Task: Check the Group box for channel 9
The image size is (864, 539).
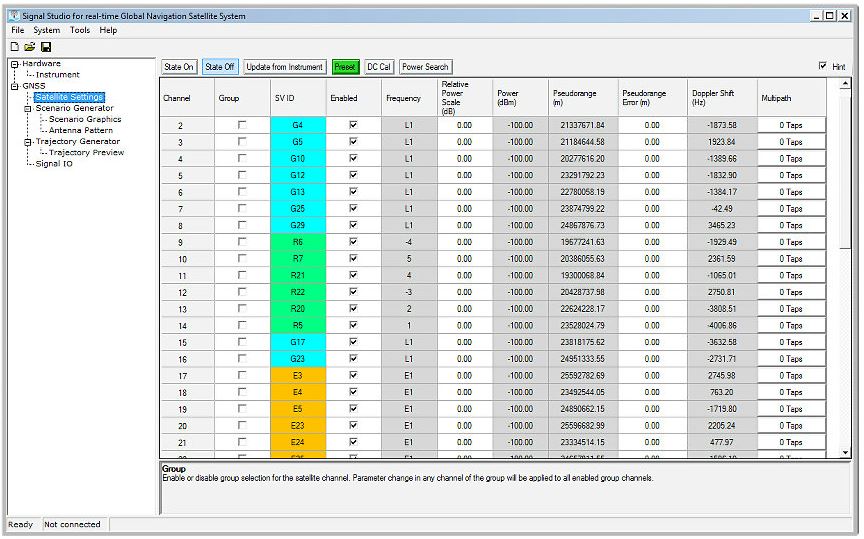Action: tap(242, 241)
